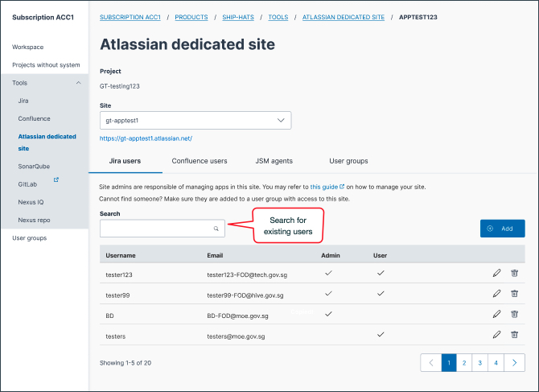
Task: Go to page 3
Action: [x=480, y=363]
